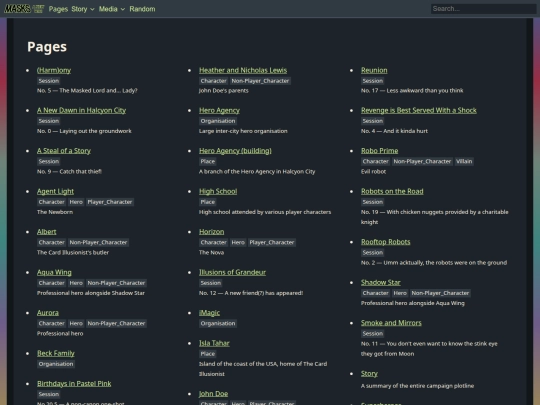Select text 'A summary of the entire campaign plotline'

click(x=417, y=386)
